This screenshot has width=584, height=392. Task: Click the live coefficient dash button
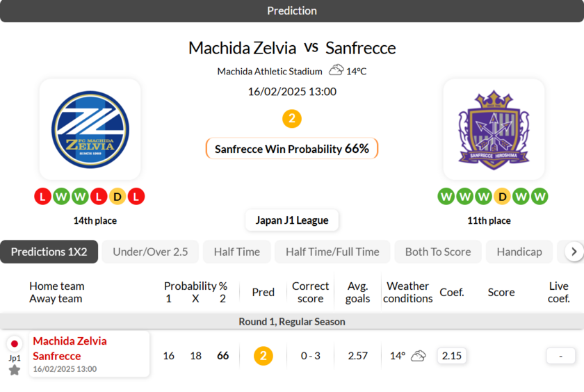point(560,356)
